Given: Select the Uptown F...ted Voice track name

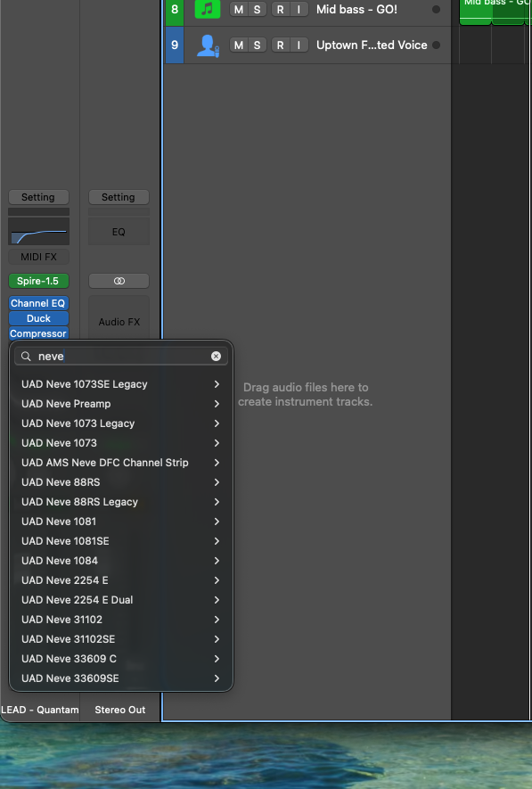Looking at the screenshot, I should (372, 45).
